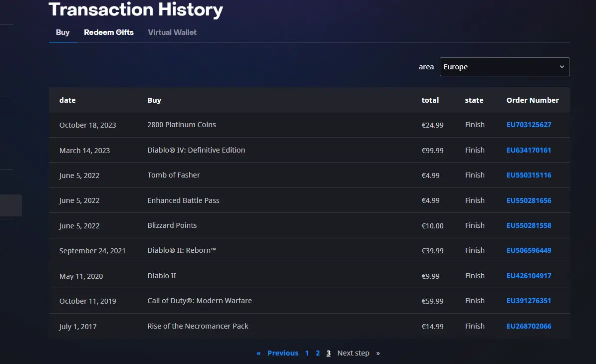Viewport: 596px width, 364px height.
Task: Open order EU426104917 for Diablo II
Action: pyautogui.click(x=529, y=276)
